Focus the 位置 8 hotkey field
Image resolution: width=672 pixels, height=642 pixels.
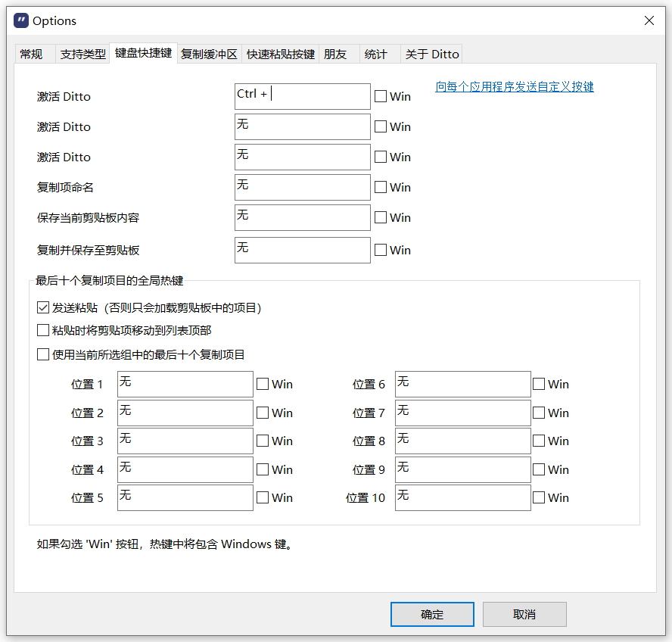pos(463,441)
